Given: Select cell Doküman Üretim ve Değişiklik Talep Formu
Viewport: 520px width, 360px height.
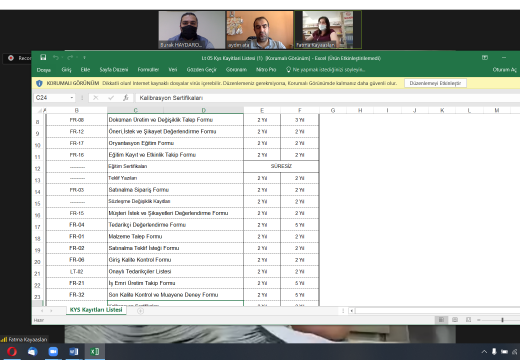Looking at the screenshot, I should pos(175,120).
